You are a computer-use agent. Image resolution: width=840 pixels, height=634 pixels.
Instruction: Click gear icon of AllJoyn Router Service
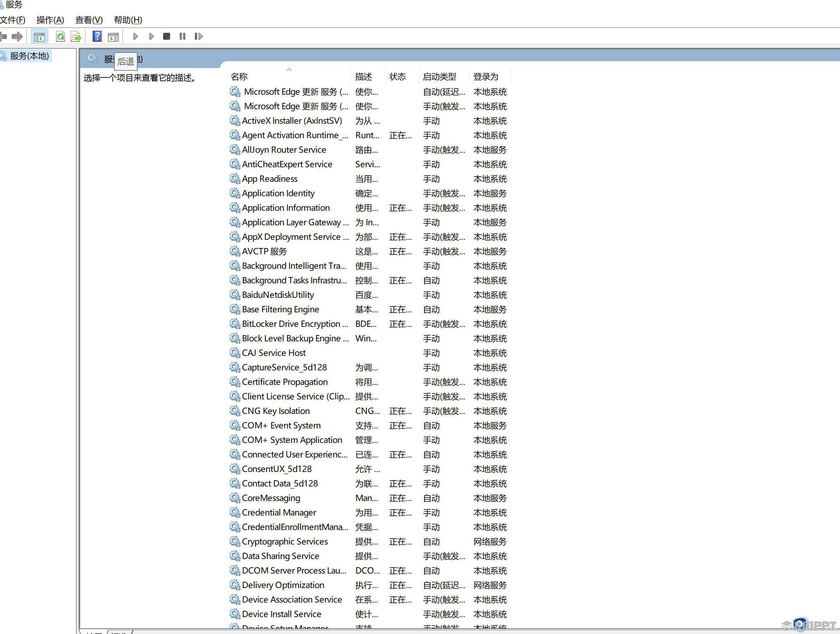click(x=235, y=150)
